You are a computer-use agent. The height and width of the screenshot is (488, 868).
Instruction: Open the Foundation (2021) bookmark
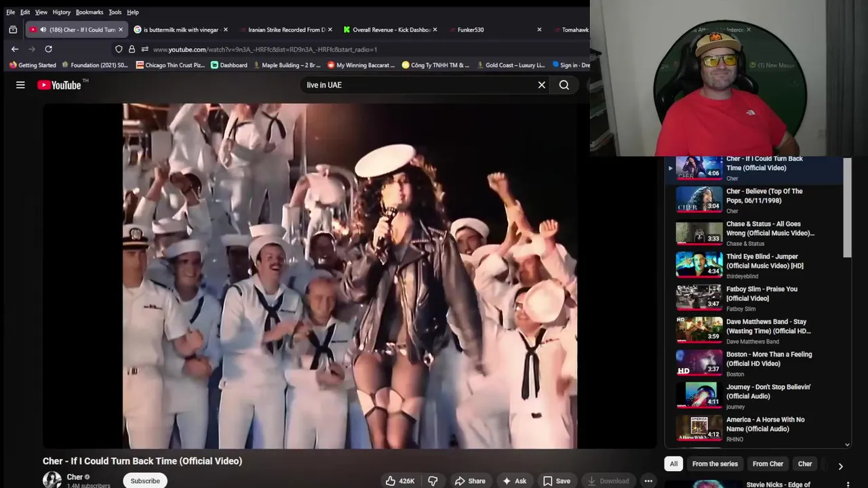point(95,65)
